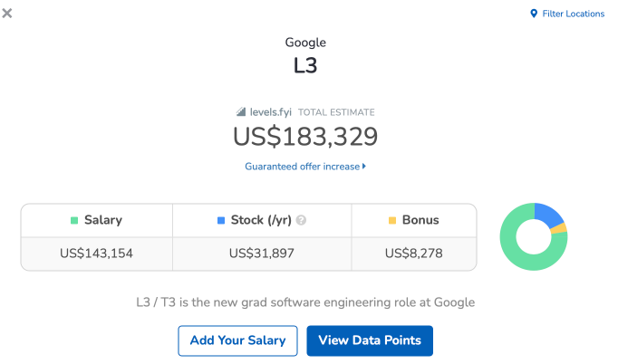Click the View Data Points button

(370, 340)
